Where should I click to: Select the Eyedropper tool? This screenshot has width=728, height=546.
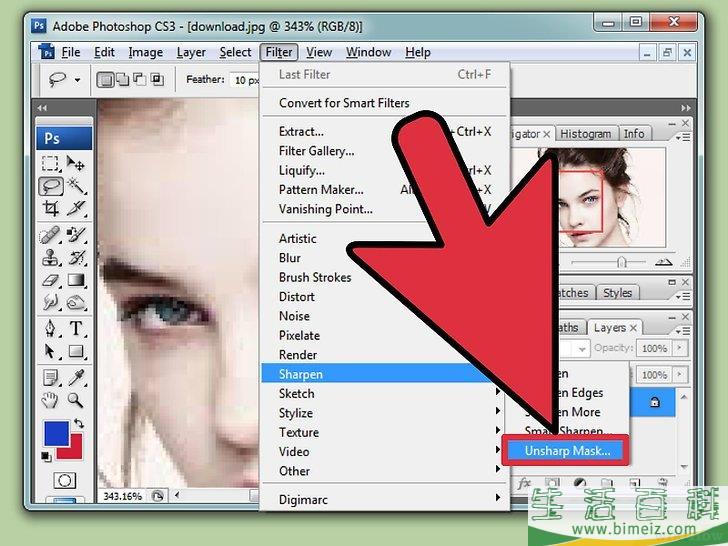pos(76,377)
